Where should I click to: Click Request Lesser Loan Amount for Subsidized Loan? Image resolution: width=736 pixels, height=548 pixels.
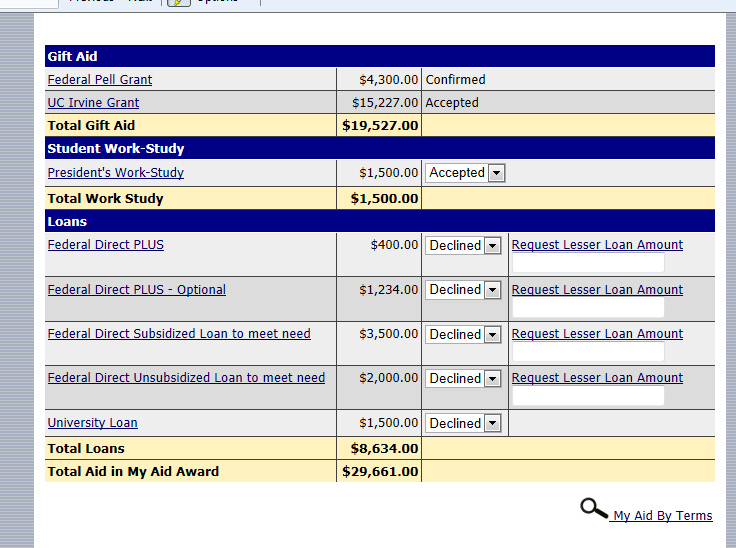pyautogui.click(x=597, y=333)
